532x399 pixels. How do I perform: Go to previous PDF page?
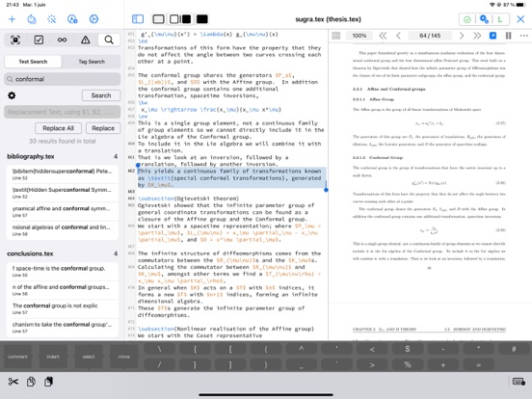[398, 36]
